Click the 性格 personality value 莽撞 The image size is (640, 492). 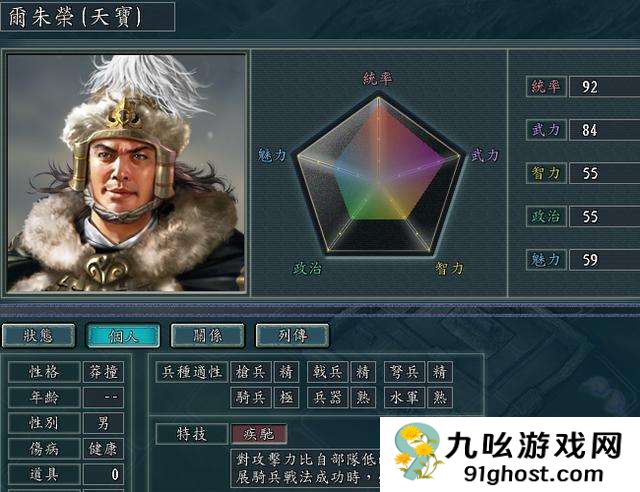click(x=103, y=372)
